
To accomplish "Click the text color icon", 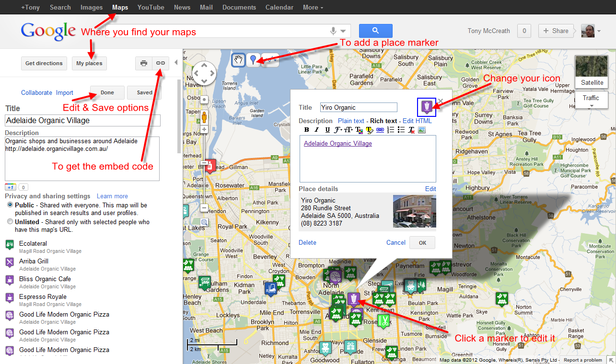I will [x=359, y=130].
